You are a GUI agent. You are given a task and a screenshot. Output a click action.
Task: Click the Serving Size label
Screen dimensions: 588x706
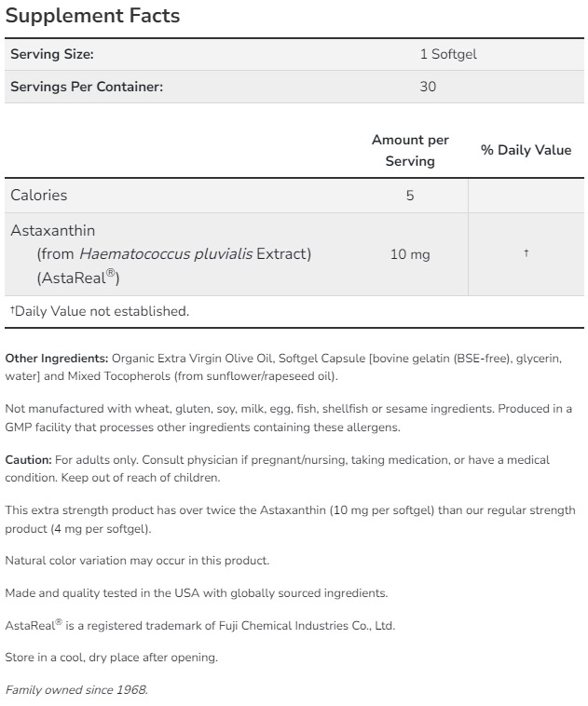(52, 54)
